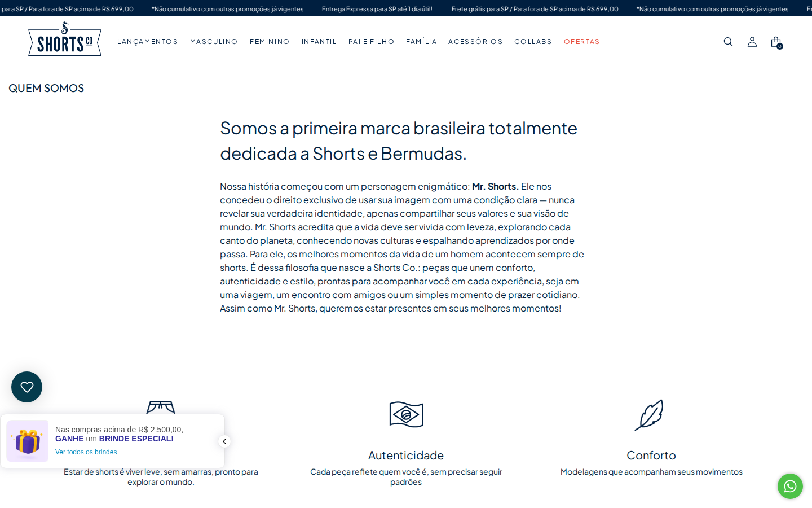Open the Collabs menu
The width and height of the screenshot is (812, 508).
coord(533,42)
